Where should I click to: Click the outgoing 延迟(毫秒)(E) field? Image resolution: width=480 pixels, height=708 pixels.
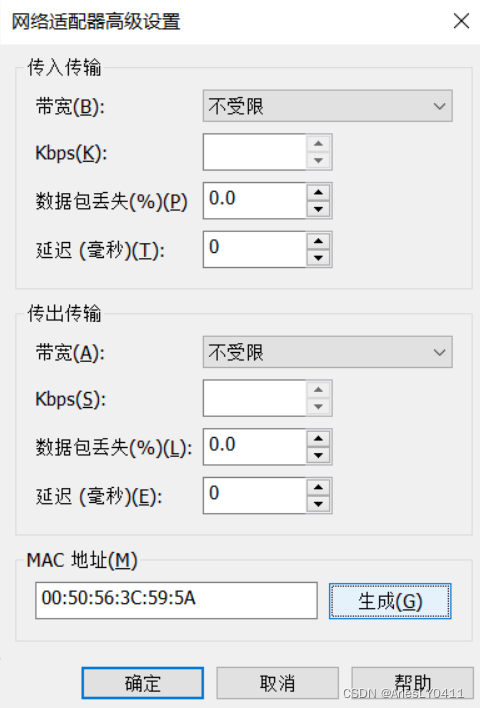(255, 495)
